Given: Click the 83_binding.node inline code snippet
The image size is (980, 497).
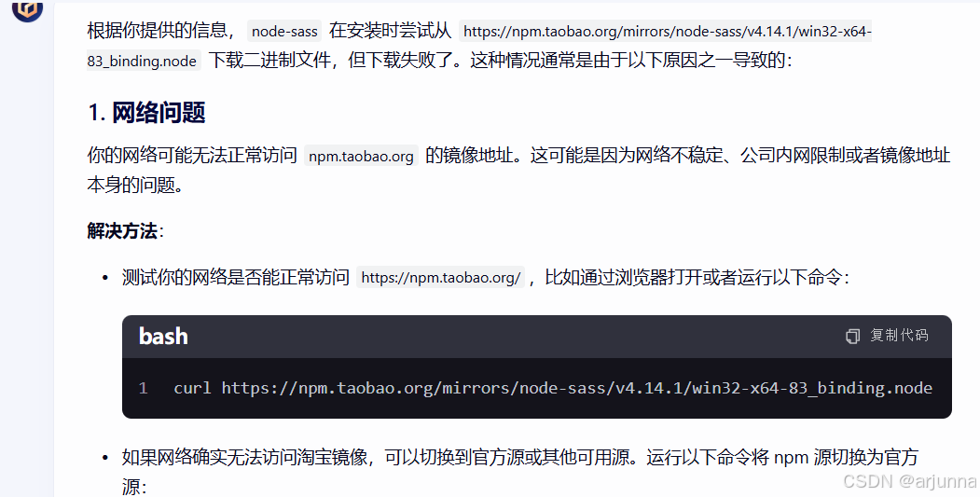Looking at the screenshot, I should pyautogui.click(x=143, y=61).
